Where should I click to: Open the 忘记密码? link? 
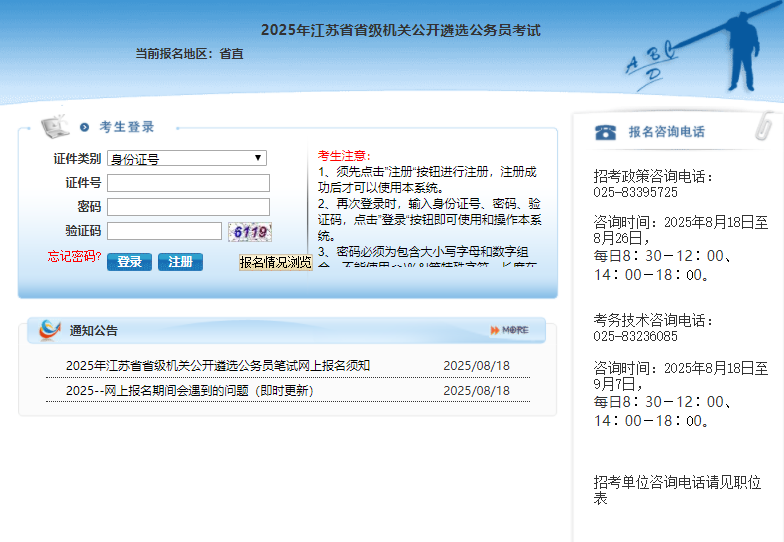pyautogui.click(x=74, y=257)
